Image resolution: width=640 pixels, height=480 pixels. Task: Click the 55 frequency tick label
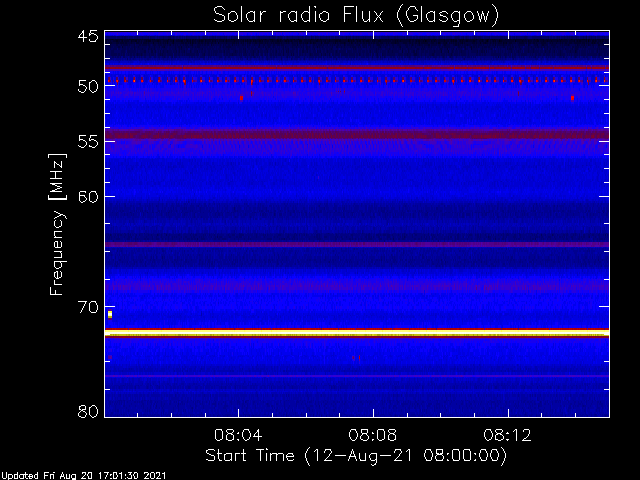coord(88,142)
